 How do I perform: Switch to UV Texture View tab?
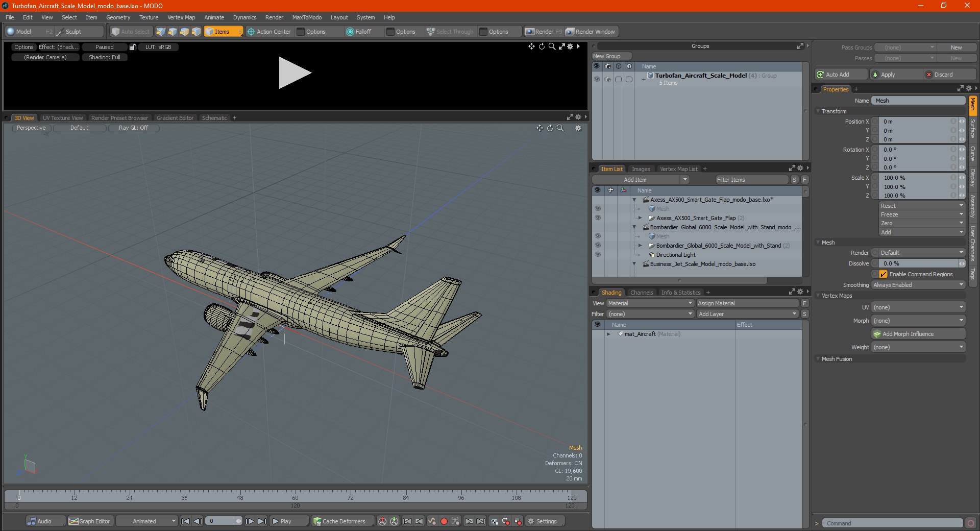tap(63, 118)
